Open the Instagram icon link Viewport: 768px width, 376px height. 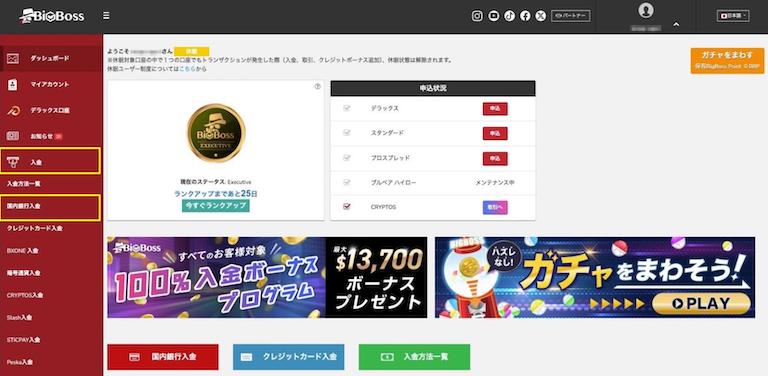pyautogui.click(x=477, y=16)
